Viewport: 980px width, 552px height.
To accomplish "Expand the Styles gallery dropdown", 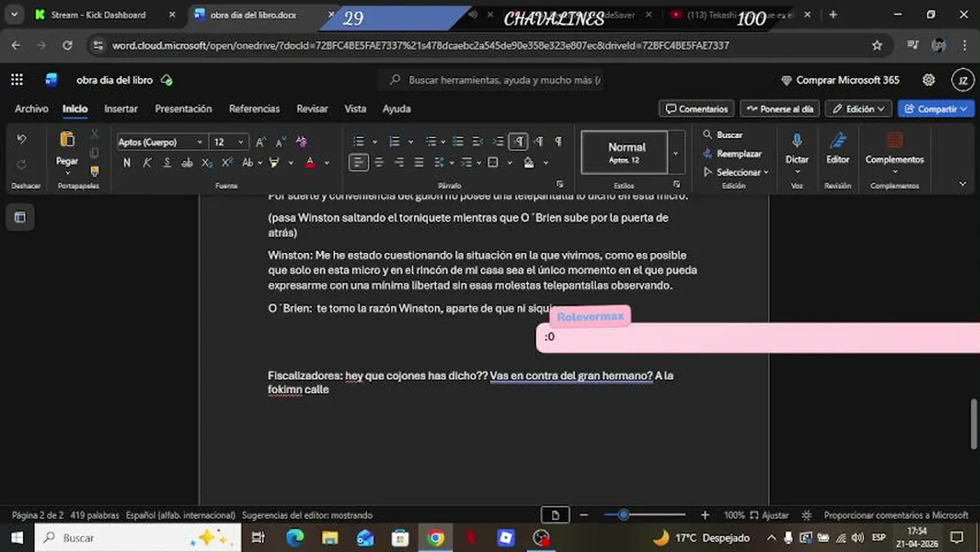I will pyautogui.click(x=676, y=153).
